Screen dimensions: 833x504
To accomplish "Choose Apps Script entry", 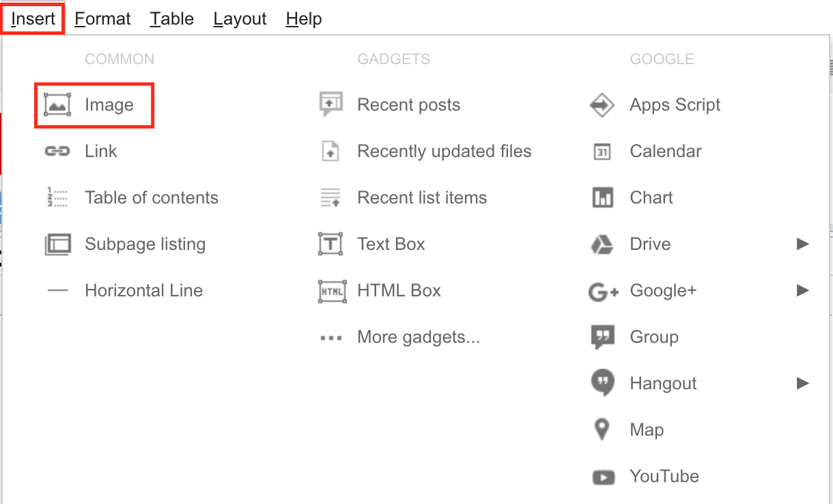I will point(675,105).
